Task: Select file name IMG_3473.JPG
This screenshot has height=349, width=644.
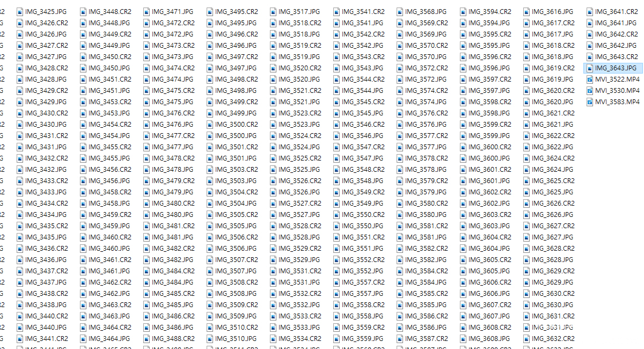Action: point(173,56)
